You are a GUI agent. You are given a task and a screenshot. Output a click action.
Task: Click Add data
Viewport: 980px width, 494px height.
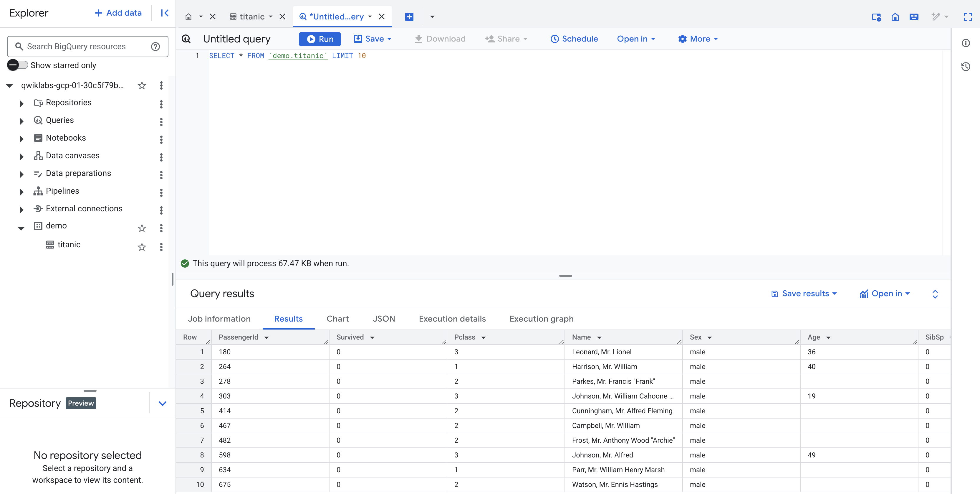(x=118, y=13)
